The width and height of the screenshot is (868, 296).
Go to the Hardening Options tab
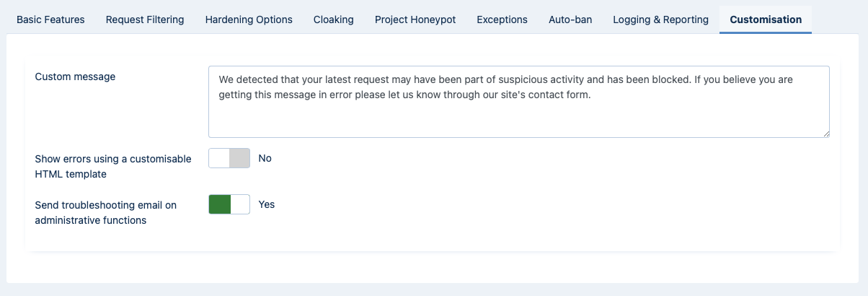tap(249, 19)
